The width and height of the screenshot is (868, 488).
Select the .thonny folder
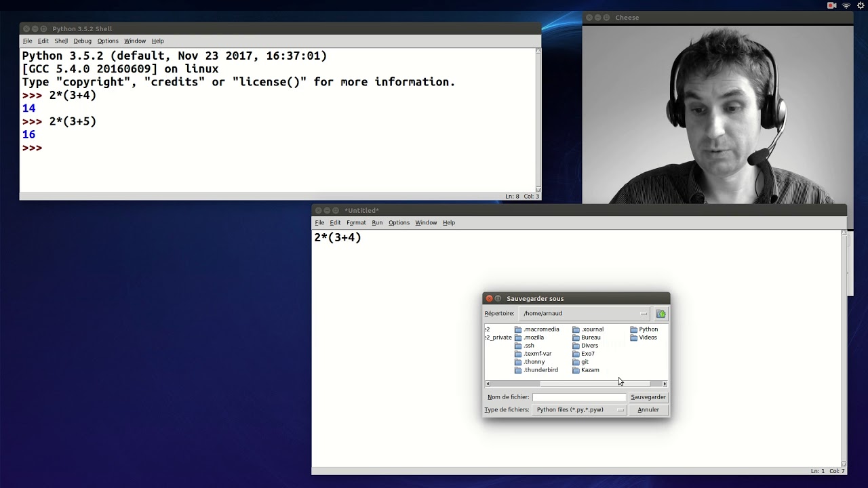pyautogui.click(x=530, y=362)
